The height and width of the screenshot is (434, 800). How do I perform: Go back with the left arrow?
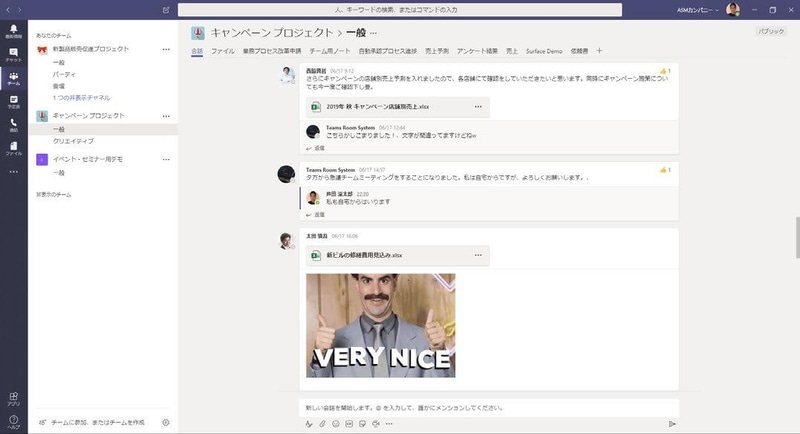pos(8,10)
